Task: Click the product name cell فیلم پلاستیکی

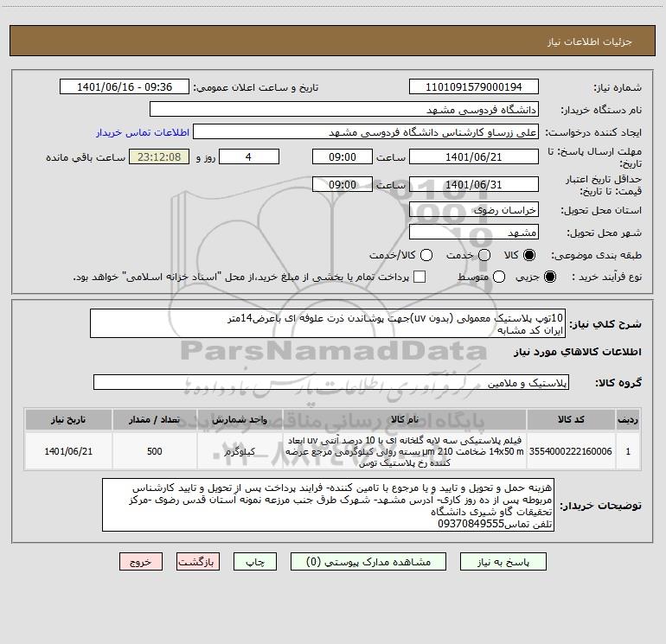Action: (405, 451)
